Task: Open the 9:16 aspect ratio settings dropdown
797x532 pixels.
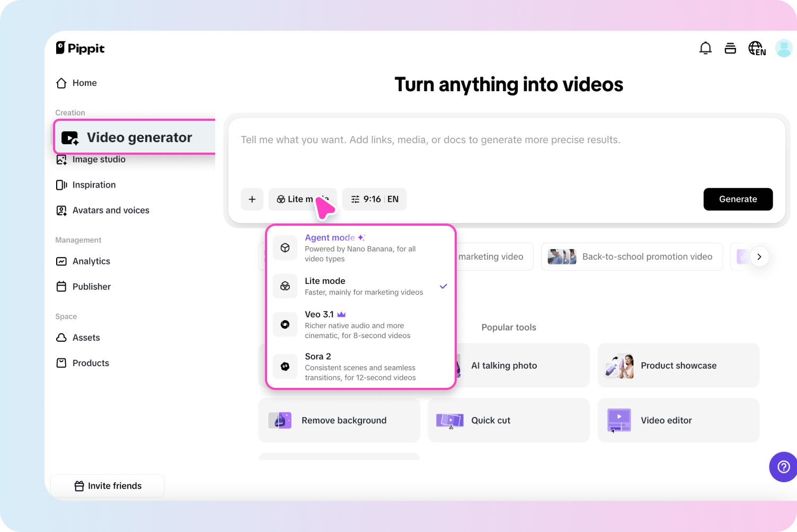Action: click(375, 199)
